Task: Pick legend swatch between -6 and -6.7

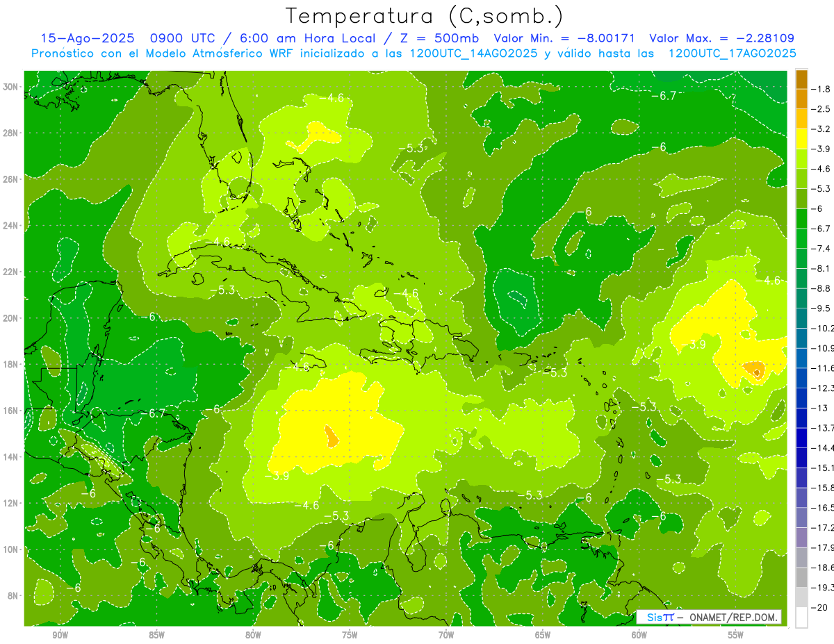Action: click(801, 218)
